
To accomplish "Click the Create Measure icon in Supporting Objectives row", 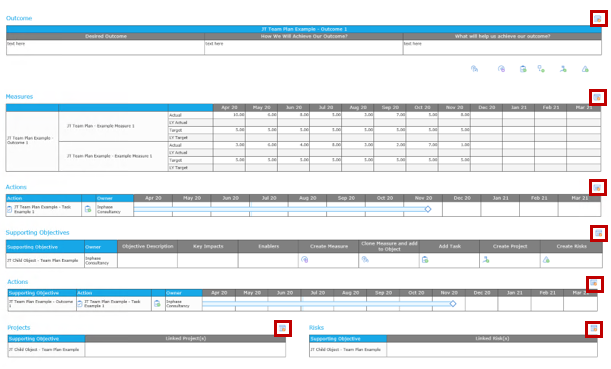I will [305, 260].
